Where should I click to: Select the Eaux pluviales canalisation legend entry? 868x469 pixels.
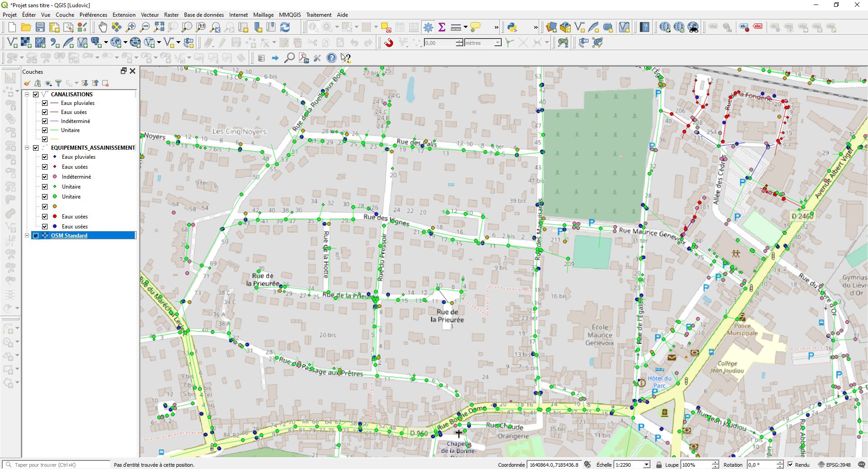click(77, 103)
